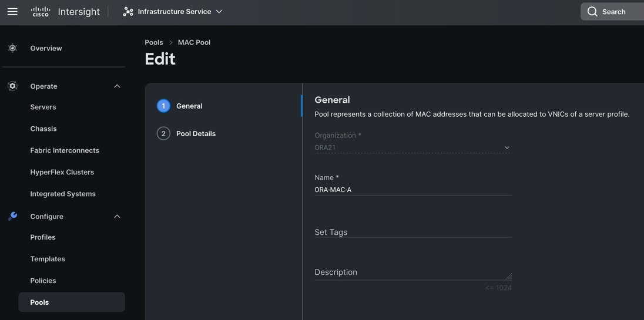Click the Overview sidebar icon
644x320 pixels.
point(12,48)
